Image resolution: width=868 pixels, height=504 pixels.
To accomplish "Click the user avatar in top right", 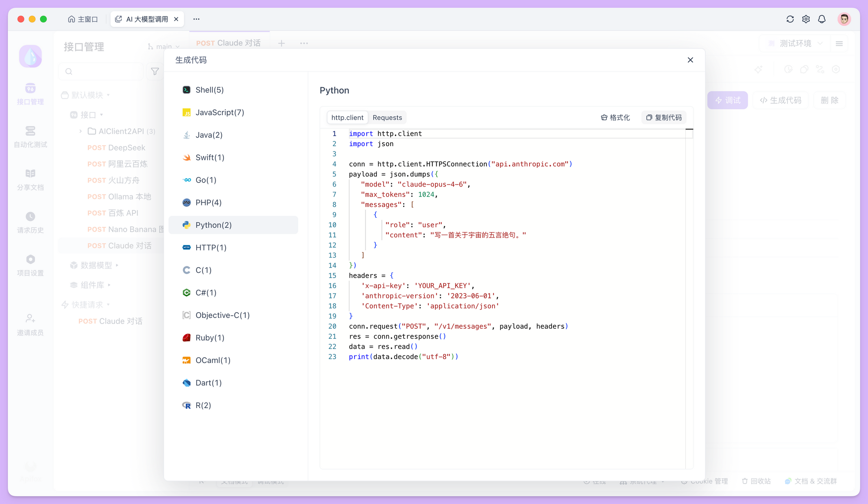I will click(x=844, y=19).
